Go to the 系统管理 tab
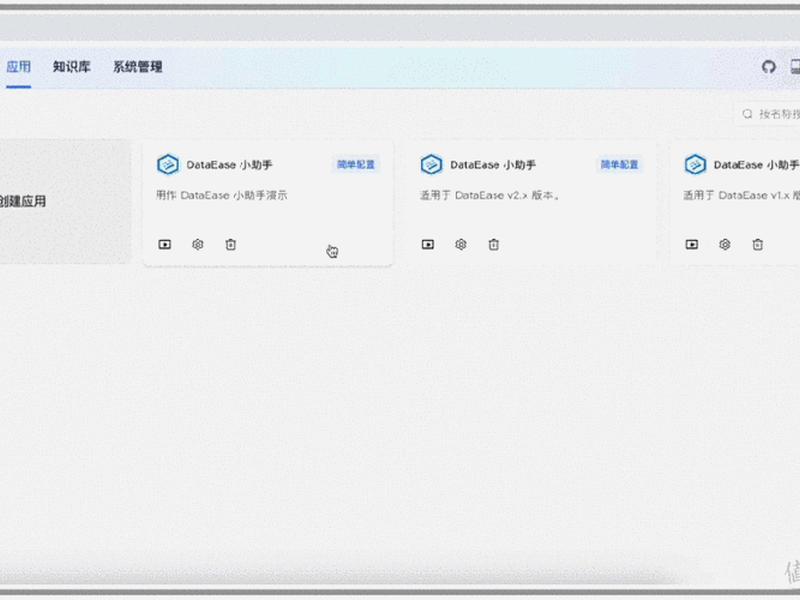The width and height of the screenshot is (800, 600). 137,67
